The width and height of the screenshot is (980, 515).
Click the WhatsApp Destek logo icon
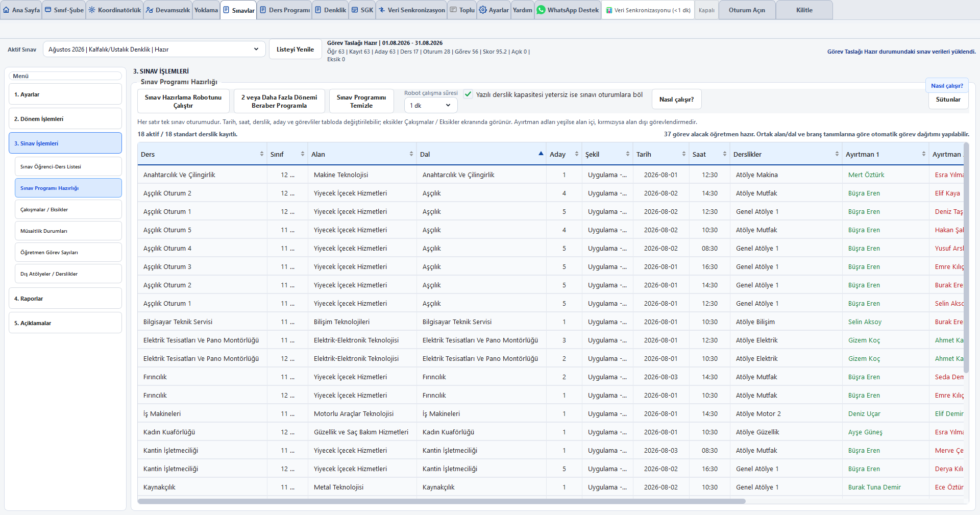coord(541,10)
